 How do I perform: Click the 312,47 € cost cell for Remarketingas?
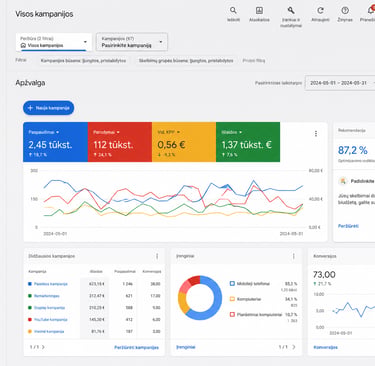[97, 296]
